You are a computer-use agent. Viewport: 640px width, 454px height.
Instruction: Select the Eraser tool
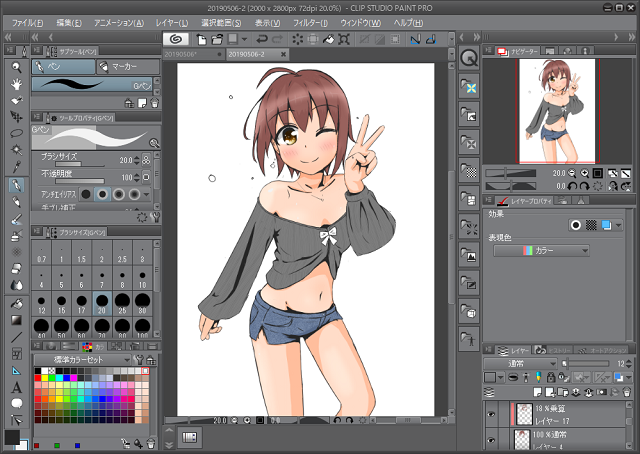16,268
